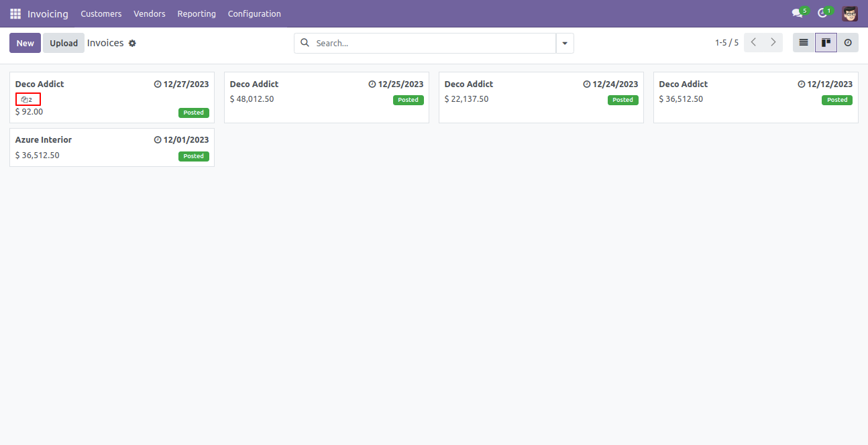Open the Invoices gear actions menu

pyautogui.click(x=132, y=43)
